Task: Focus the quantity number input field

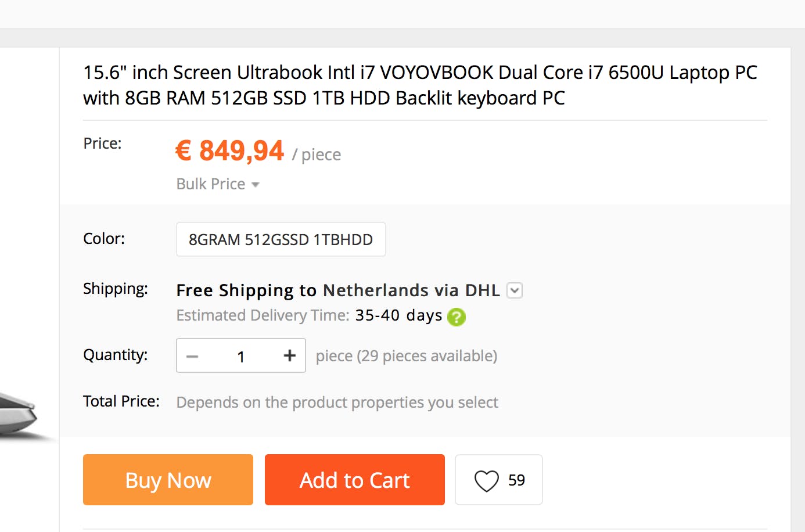Action: coord(240,356)
